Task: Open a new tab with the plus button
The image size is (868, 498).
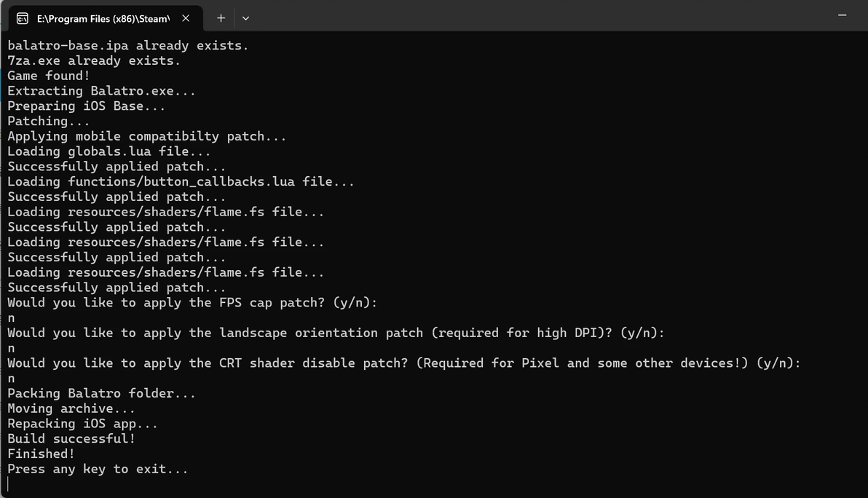Action: tap(221, 17)
